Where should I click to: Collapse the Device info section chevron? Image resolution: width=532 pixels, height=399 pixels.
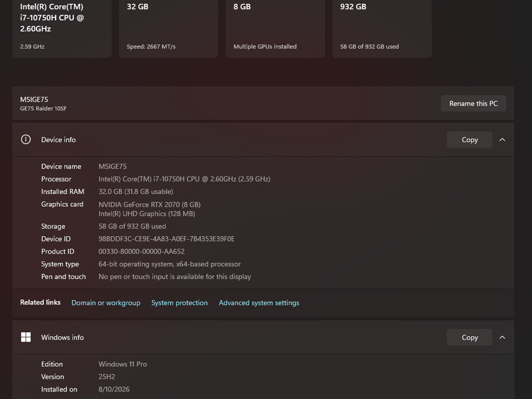[502, 140]
